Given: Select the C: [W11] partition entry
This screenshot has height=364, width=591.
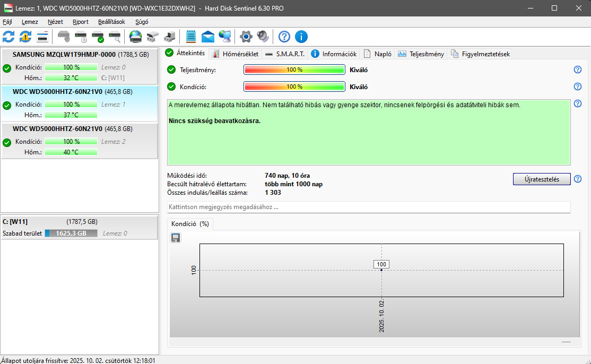Looking at the screenshot, I should tap(80, 227).
